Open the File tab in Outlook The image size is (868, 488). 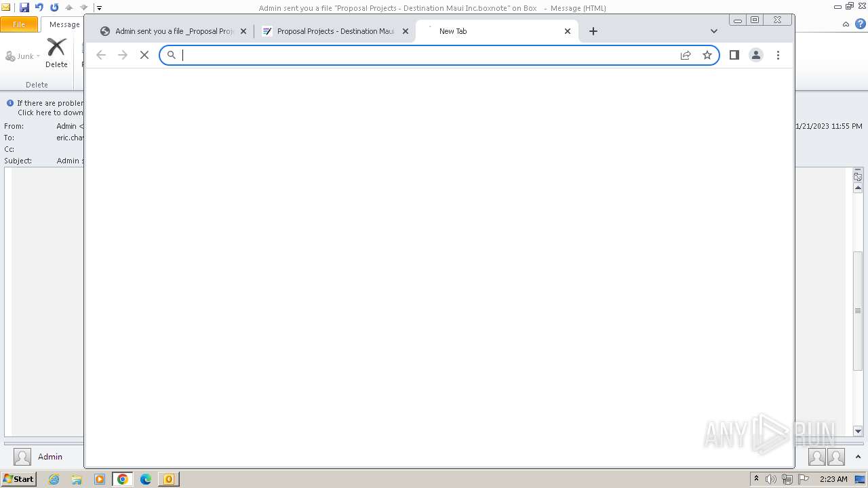19,24
